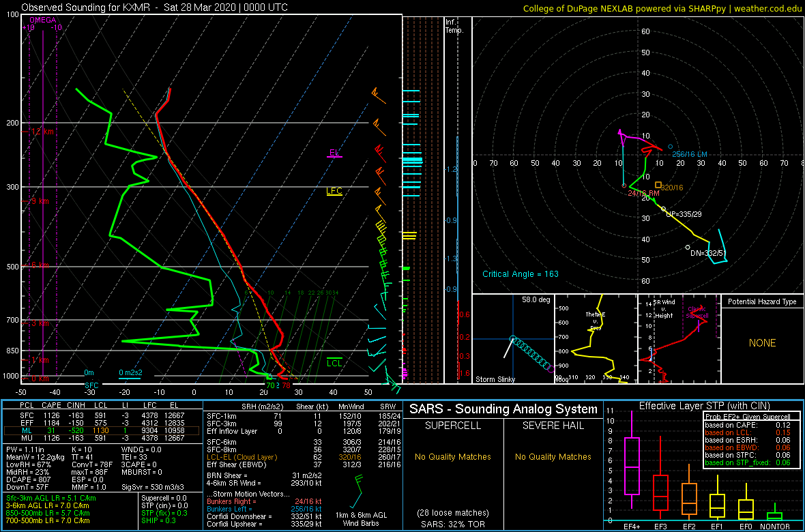Click the SFC-6km shear row
The image size is (805, 532).
click(x=302, y=442)
